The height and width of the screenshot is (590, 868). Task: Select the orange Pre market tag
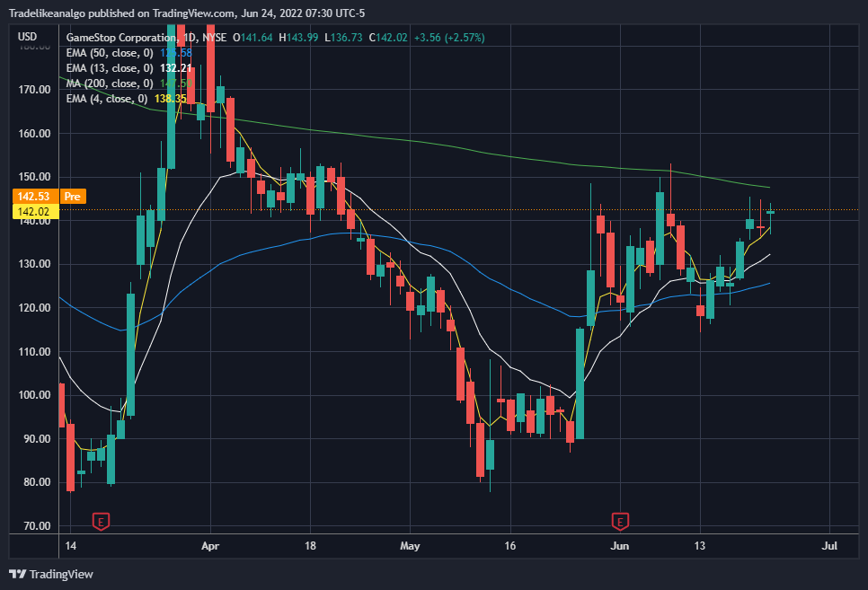[73, 197]
